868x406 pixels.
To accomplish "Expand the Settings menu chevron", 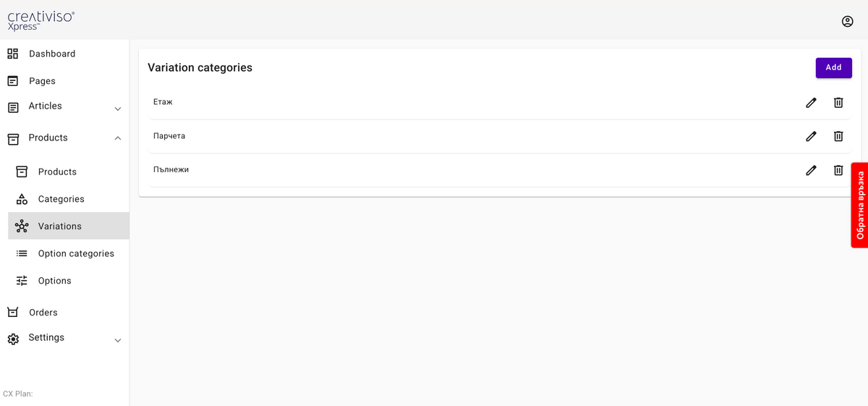I will 118,341.
